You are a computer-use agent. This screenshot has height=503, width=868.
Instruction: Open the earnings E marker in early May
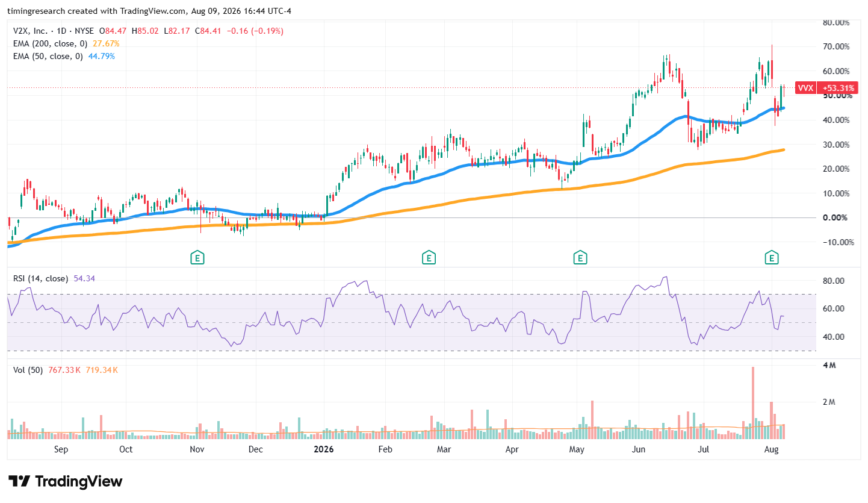pos(580,258)
